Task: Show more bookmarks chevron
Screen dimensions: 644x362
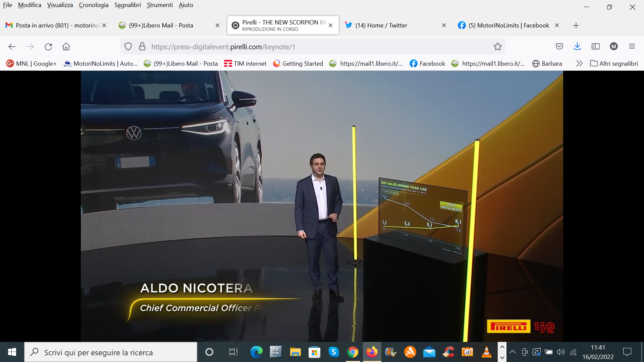Action: [x=579, y=63]
